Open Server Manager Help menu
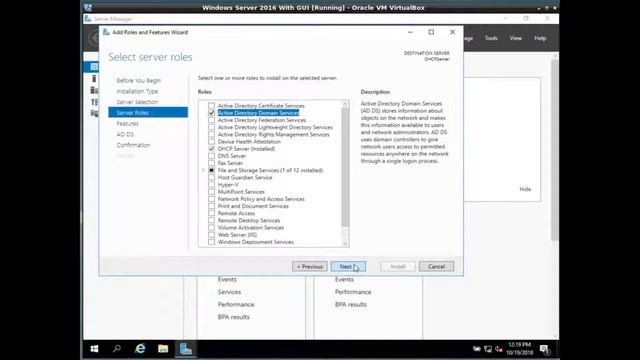The image size is (640, 360). tap(540, 38)
